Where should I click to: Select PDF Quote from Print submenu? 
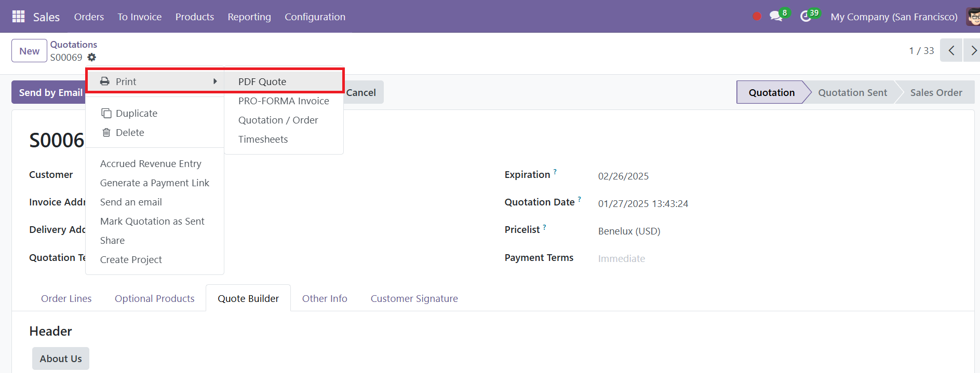(284, 81)
